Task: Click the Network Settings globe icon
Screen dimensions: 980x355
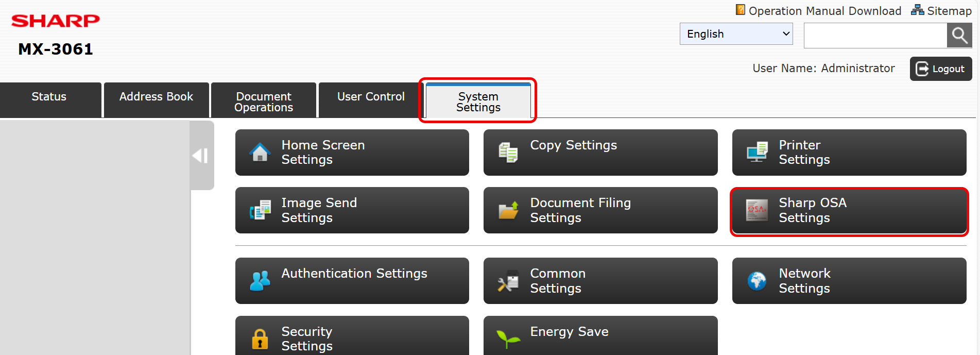Action: 757,281
